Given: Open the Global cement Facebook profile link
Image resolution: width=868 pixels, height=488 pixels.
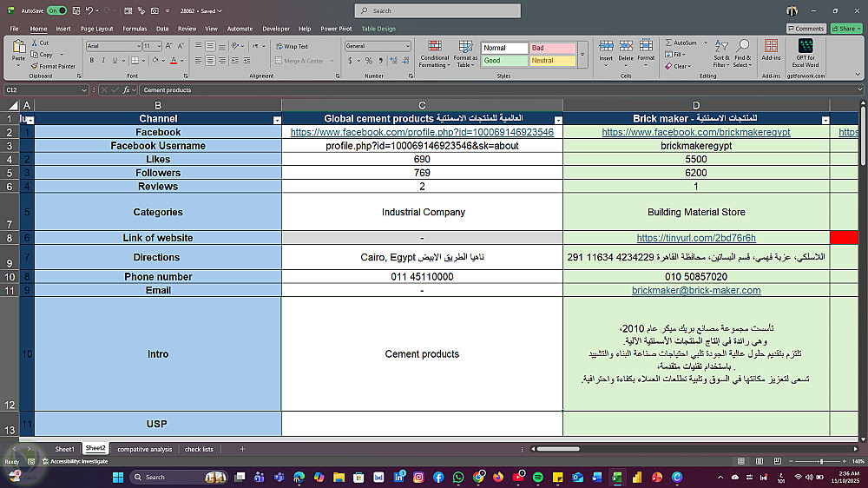Looking at the screenshot, I should [x=422, y=132].
